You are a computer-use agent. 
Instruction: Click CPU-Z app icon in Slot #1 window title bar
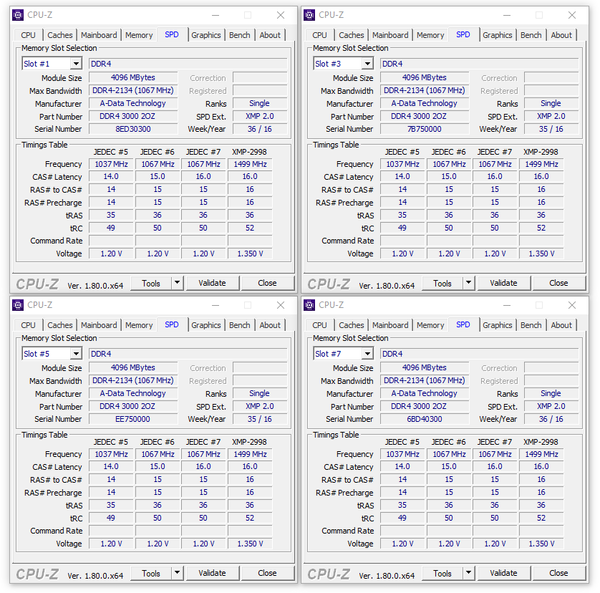[18, 15]
